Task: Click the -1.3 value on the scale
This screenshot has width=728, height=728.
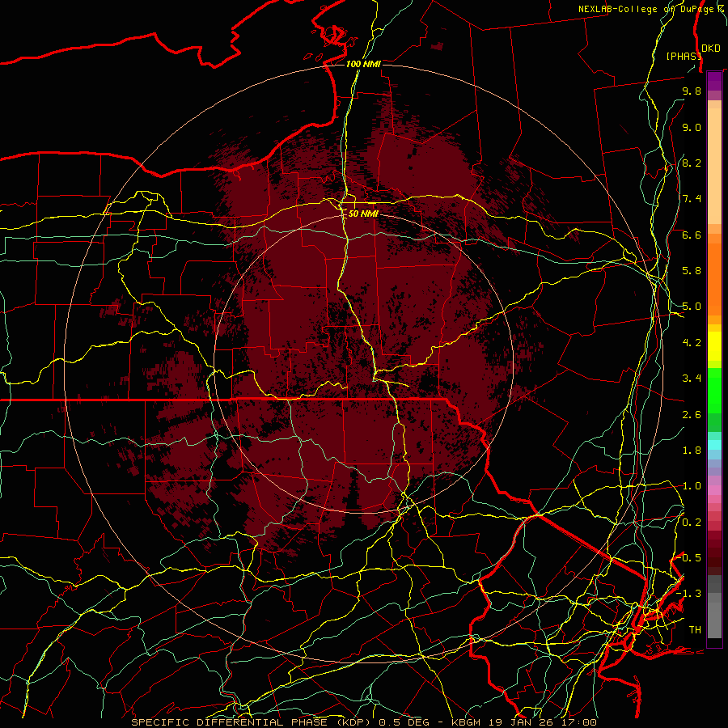Action: click(x=689, y=594)
